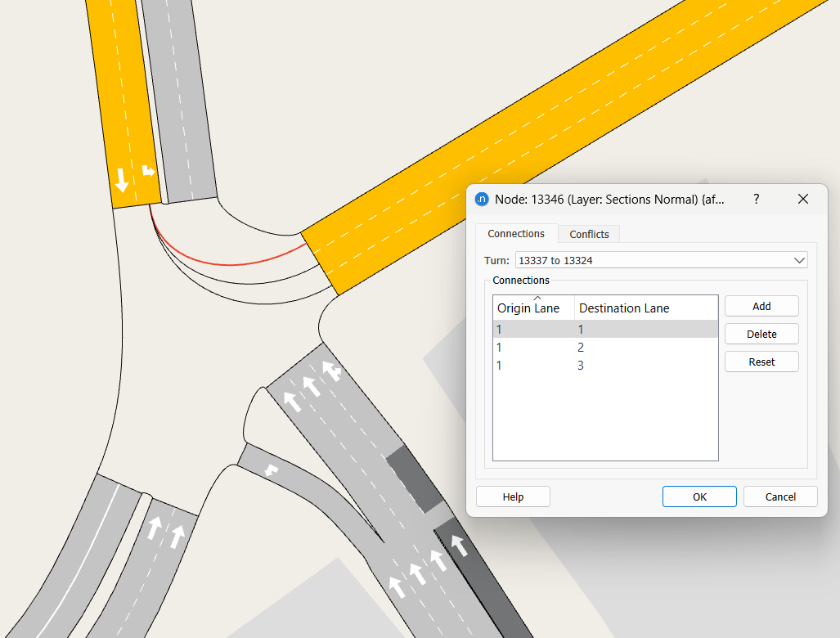The image size is (840, 638).
Task: Open context help with the question mark icon
Action: click(x=756, y=199)
